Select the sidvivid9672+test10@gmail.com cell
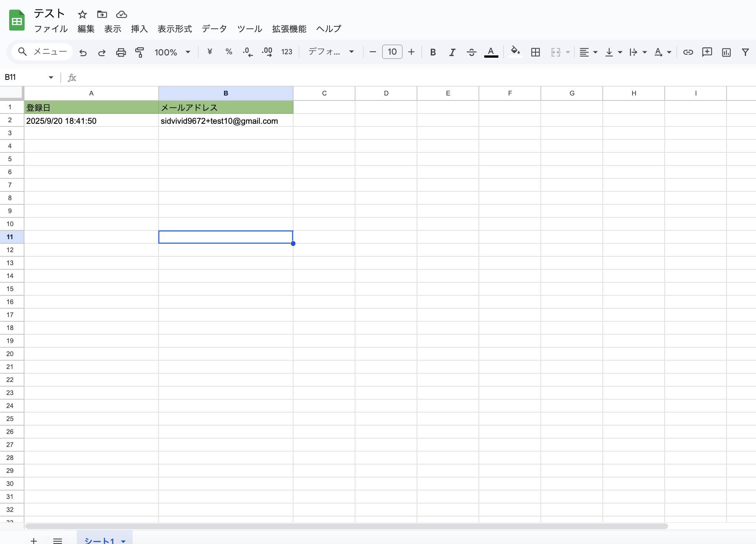Image resolution: width=756 pixels, height=544 pixels. point(226,121)
